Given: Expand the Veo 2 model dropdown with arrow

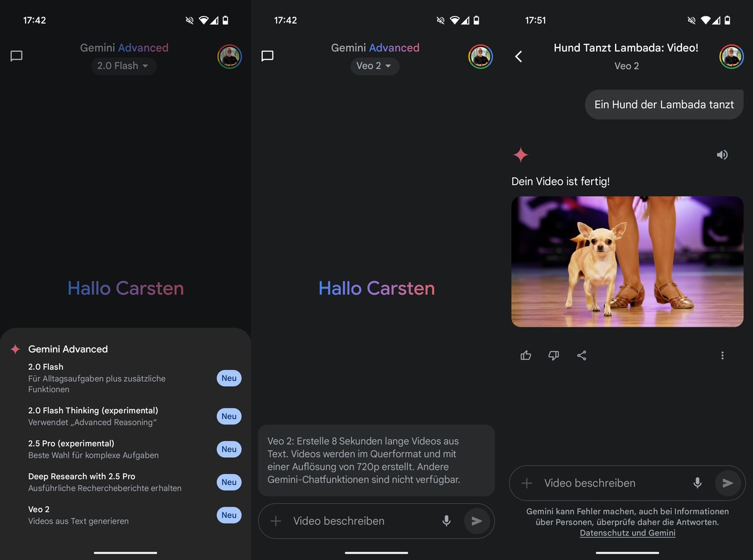Looking at the screenshot, I should (375, 66).
